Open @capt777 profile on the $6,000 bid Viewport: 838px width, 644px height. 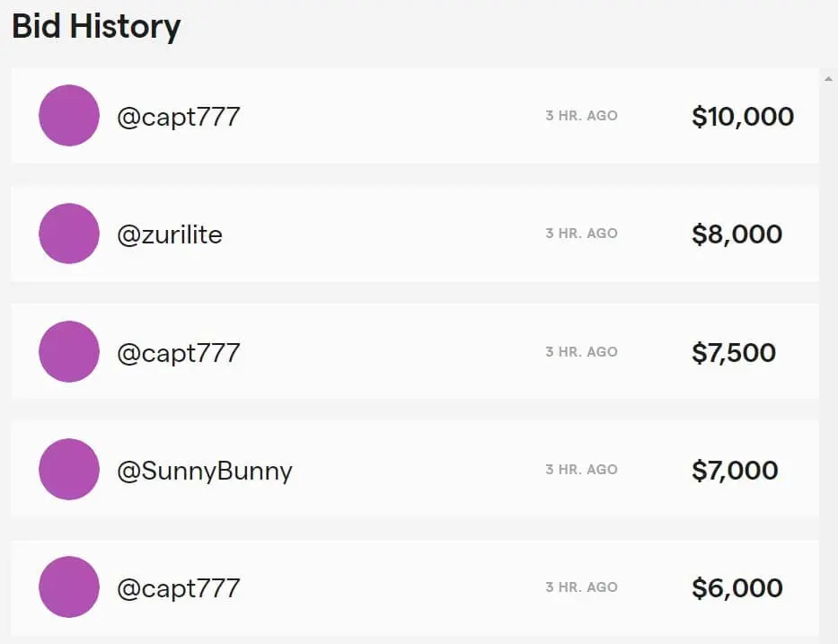point(179,588)
